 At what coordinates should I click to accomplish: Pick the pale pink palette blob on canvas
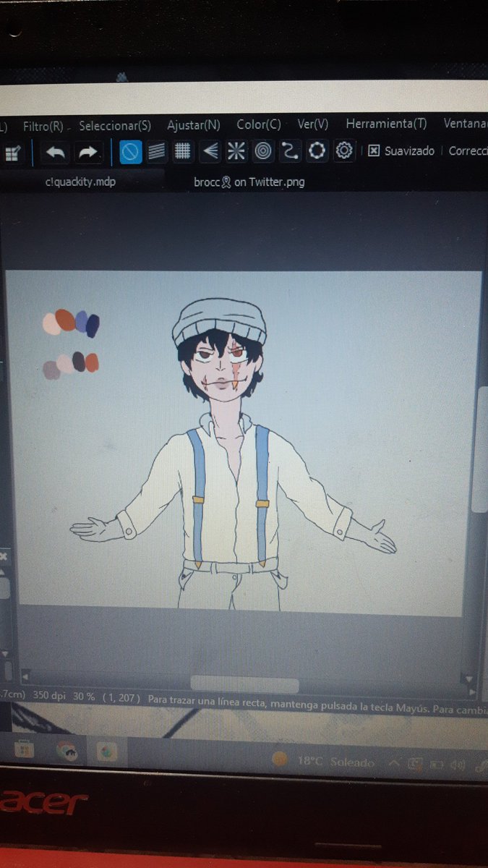[x=51, y=323]
